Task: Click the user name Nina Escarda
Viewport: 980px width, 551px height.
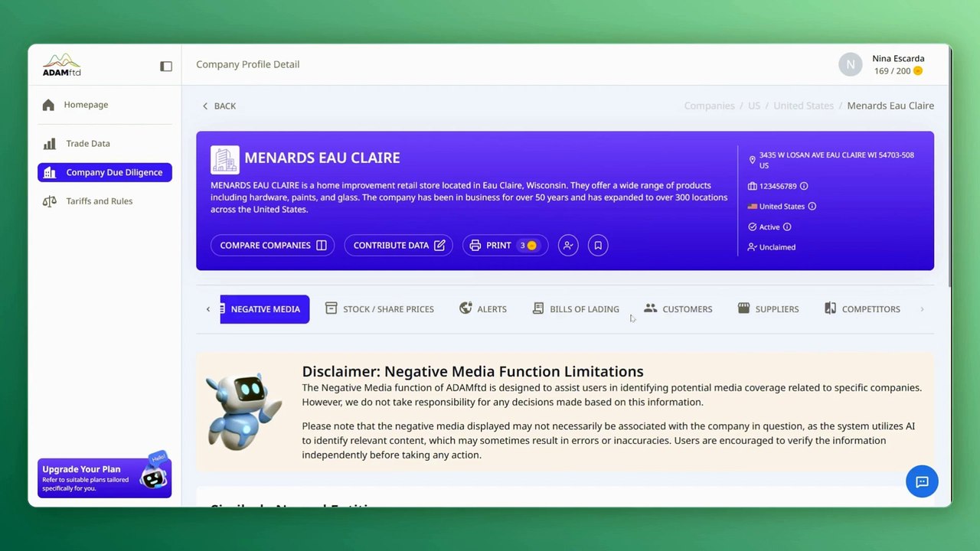Action: [898, 58]
